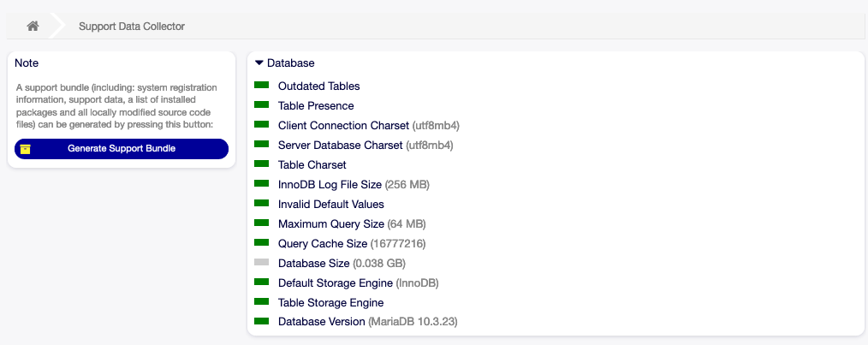Click the Table Storage Engine item
Viewport: 868px width, 345px height.
pyautogui.click(x=330, y=302)
